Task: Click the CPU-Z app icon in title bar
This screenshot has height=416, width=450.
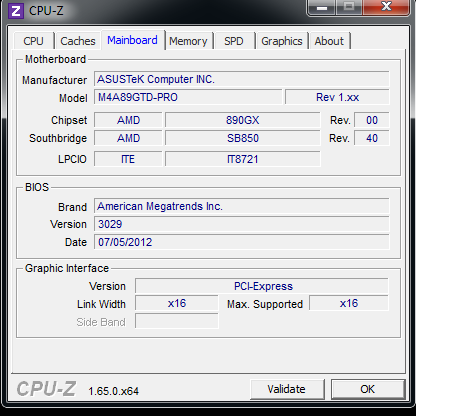Action: [16, 11]
